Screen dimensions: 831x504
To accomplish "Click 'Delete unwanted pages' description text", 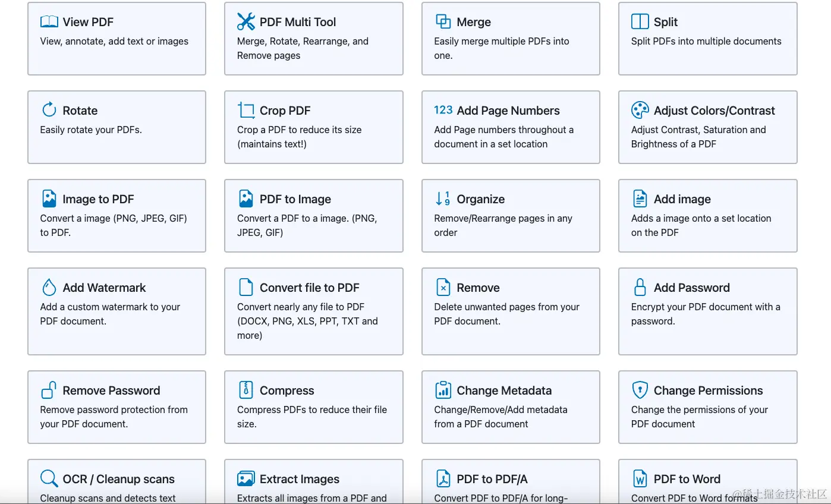I will [507, 314].
